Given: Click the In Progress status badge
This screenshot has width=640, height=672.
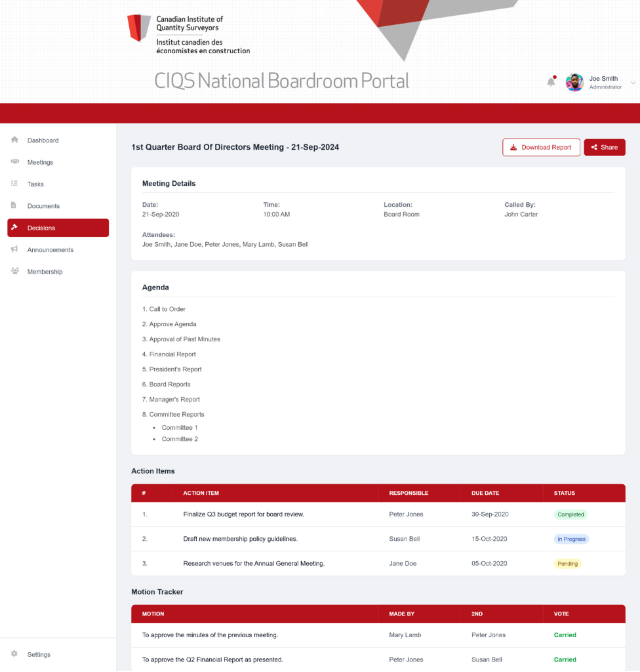Looking at the screenshot, I should 571,539.
